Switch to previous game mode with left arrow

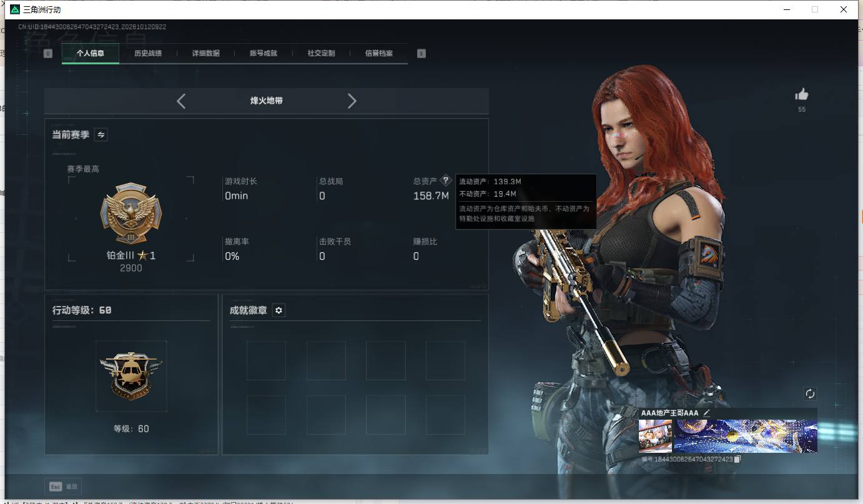coord(181,101)
